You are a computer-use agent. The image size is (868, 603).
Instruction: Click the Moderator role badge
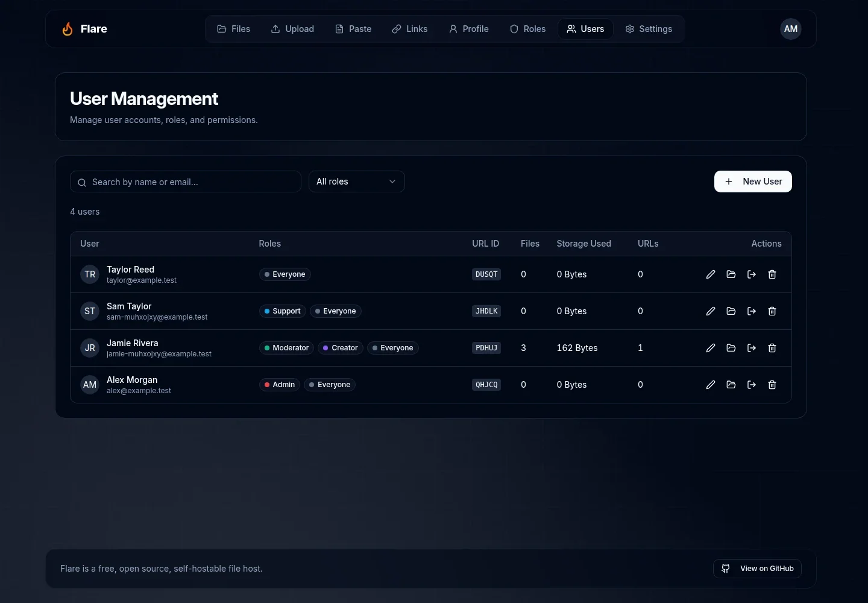click(x=286, y=348)
